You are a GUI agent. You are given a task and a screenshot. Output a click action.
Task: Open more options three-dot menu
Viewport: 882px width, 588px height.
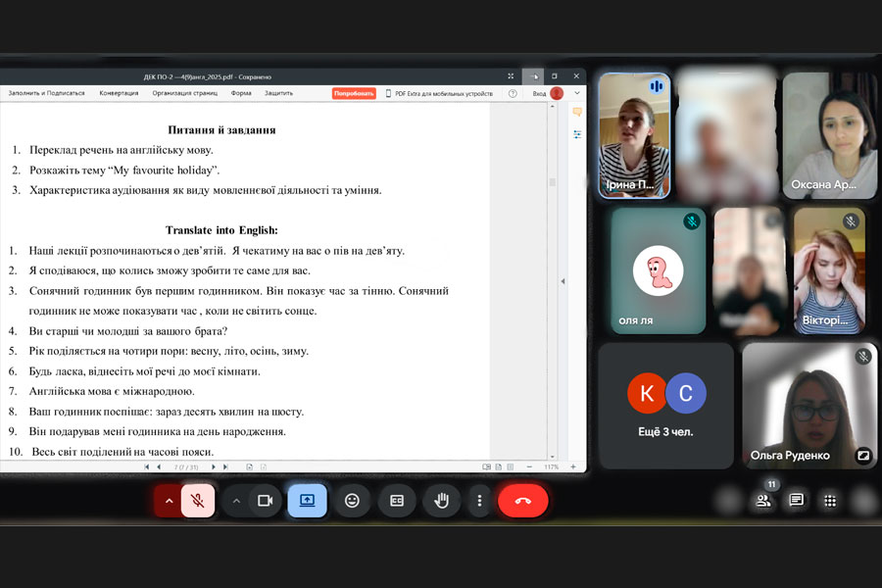coord(479,500)
